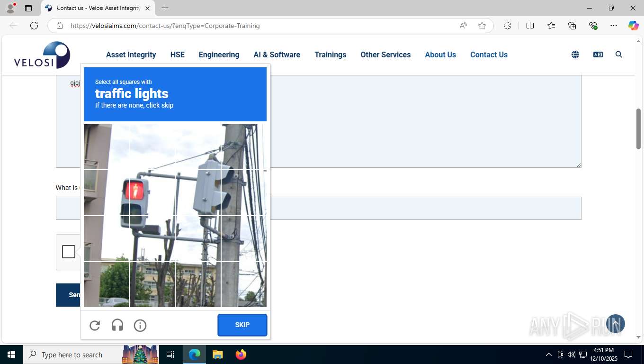Image resolution: width=644 pixels, height=364 pixels.
Task: Switch to audio challenge headphones icon
Action: (117, 325)
